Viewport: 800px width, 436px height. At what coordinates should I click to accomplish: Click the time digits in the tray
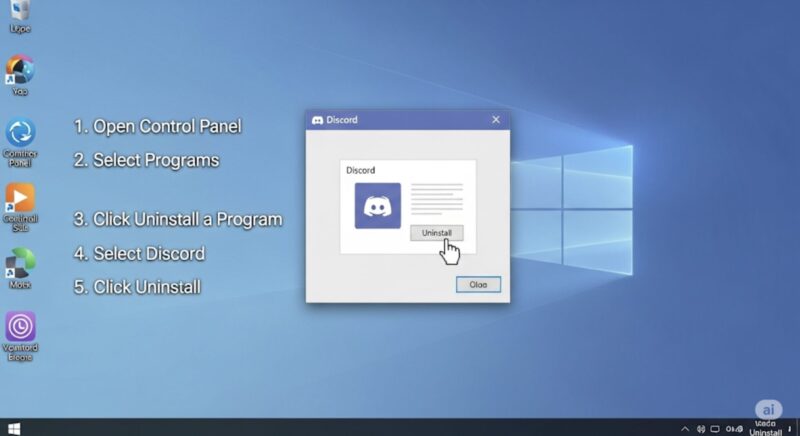click(x=734, y=429)
